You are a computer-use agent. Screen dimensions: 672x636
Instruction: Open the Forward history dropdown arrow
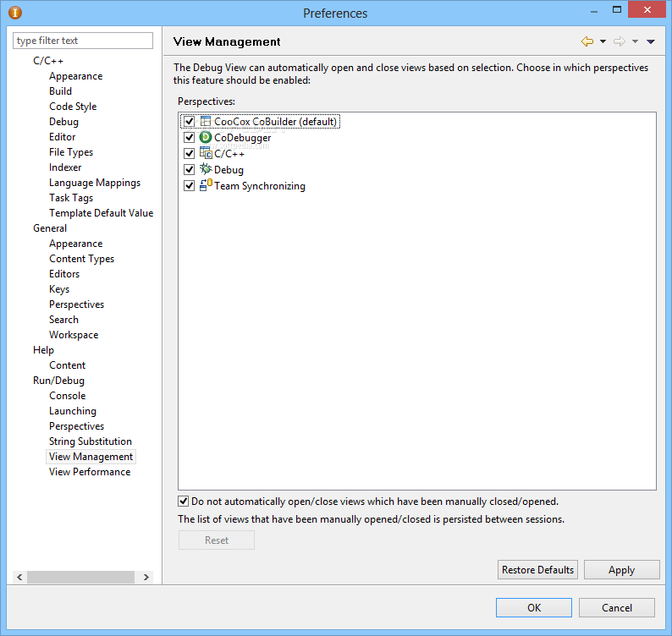(x=635, y=41)
